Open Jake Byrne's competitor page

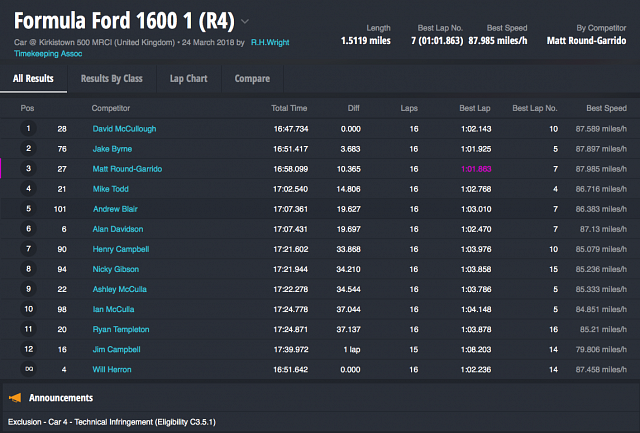click(112, 149)
